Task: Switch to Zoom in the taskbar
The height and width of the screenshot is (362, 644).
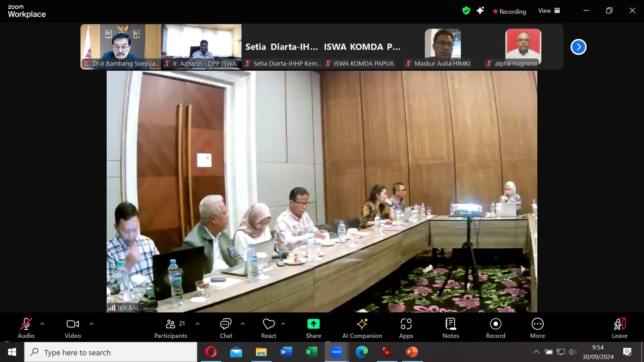Action: click(336, 352)
